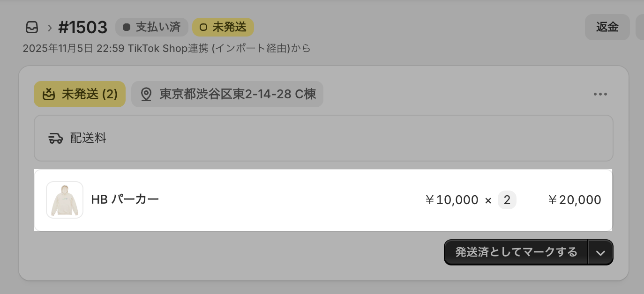Click the breadcrumb chevron before #1503
The image size is (644, 294).
coord(49,28)
